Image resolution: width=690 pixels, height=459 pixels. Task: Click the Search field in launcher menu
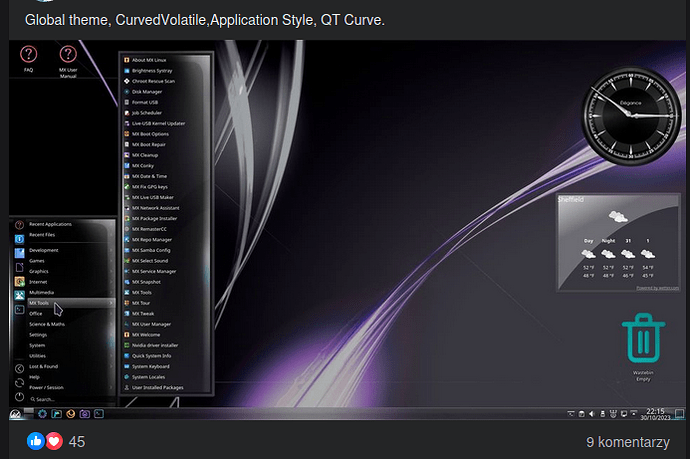click(70, 399)
